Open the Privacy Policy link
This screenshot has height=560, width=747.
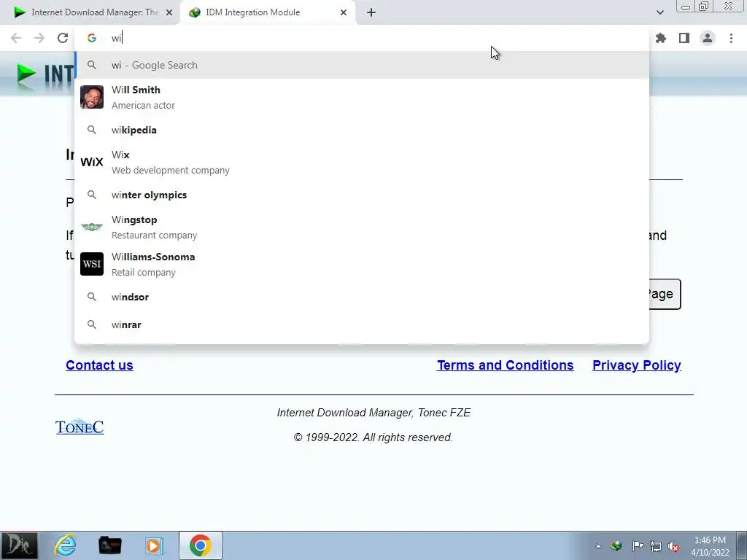(636, 365)
